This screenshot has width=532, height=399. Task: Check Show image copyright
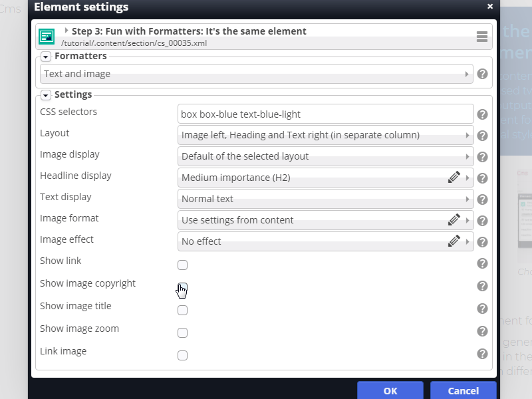[x=182, y=287]
